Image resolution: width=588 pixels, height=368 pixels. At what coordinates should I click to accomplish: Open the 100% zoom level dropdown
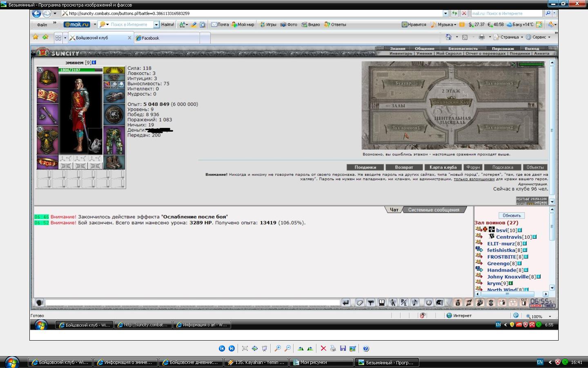(x=550, y=316)
